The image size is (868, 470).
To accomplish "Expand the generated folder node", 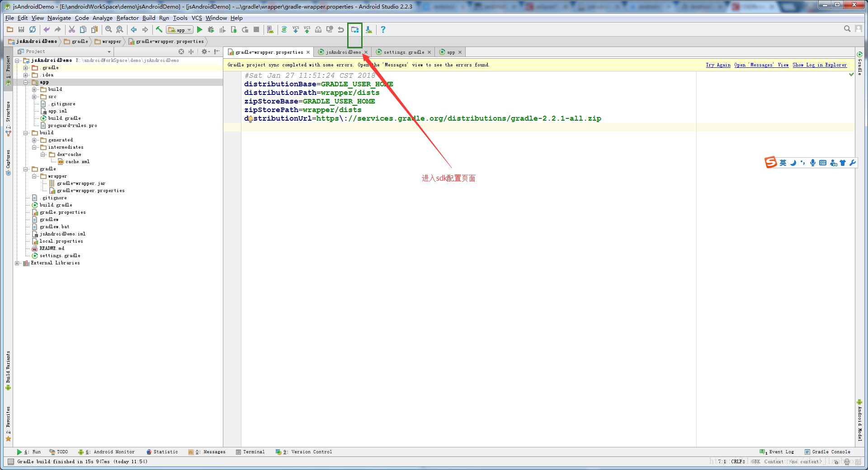I will click(x=34, y=140).
